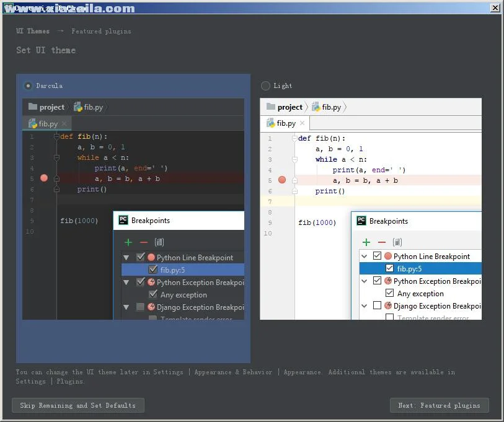Click the UI Themes breadcrumb step
Screen dimensions: 504x422
pos(33,31)
